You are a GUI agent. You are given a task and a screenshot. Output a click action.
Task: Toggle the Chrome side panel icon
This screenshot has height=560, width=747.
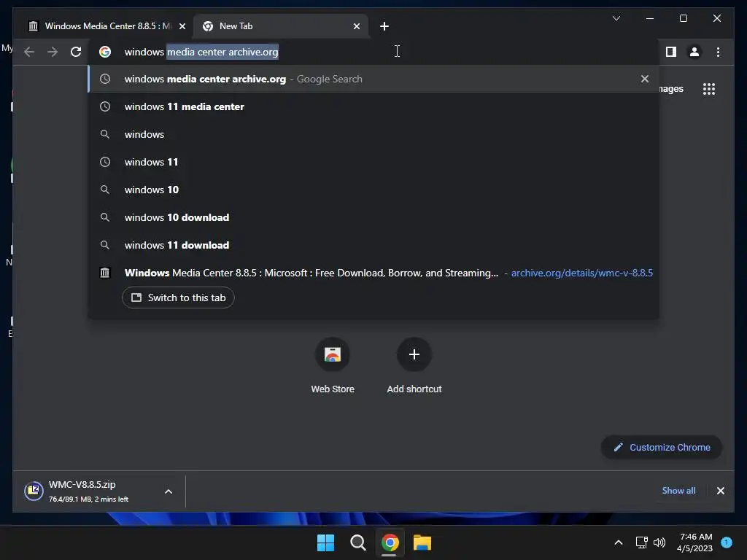coord(671,52)
